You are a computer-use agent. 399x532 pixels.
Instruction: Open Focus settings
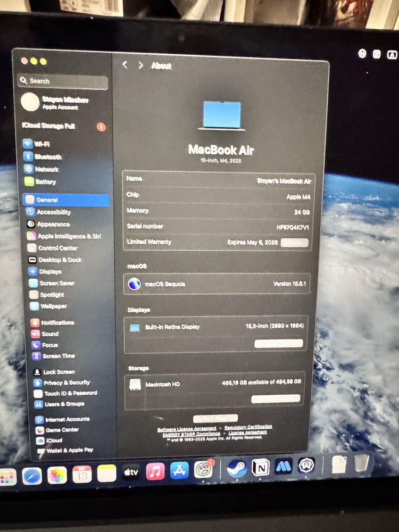[x=45, y=345]
